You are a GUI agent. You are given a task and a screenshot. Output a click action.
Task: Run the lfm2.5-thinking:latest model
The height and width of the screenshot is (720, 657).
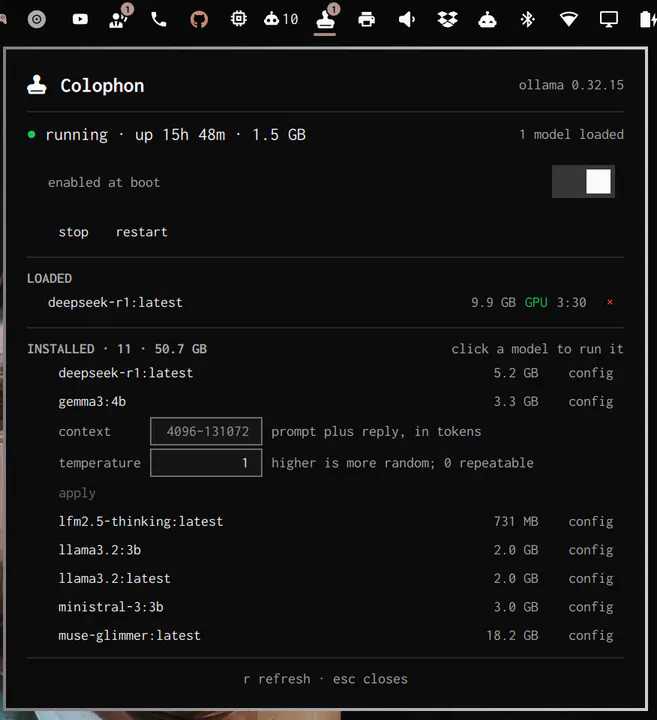(x=141, y=522)
